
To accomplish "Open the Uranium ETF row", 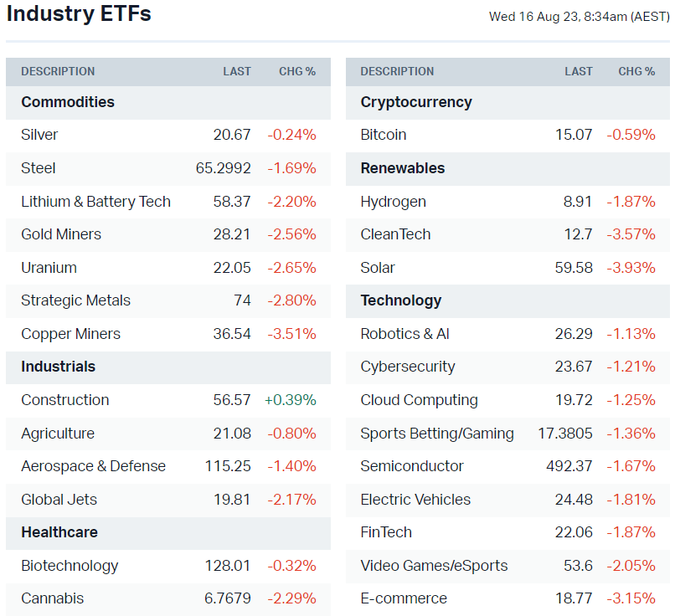I will point(49,268).
